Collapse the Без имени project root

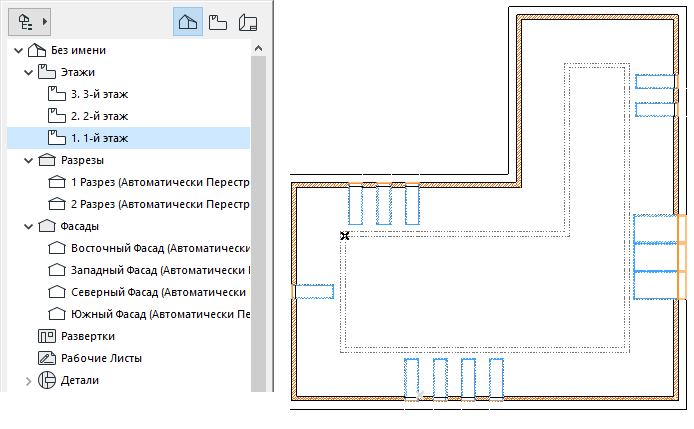click(18, 50)
